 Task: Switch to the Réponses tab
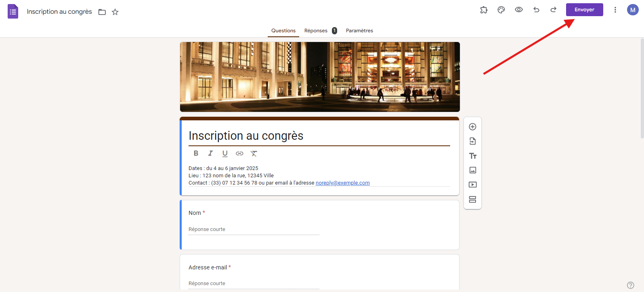click(x=316, y=31)
